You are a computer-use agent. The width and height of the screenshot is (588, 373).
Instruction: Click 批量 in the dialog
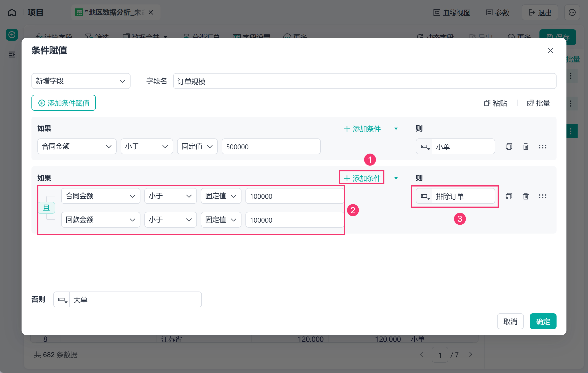pyautogui.click(x=538, y=103)
